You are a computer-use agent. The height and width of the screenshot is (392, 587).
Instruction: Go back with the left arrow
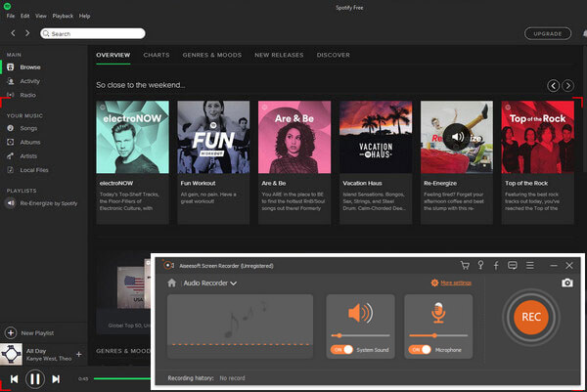(x=13, y=33)
